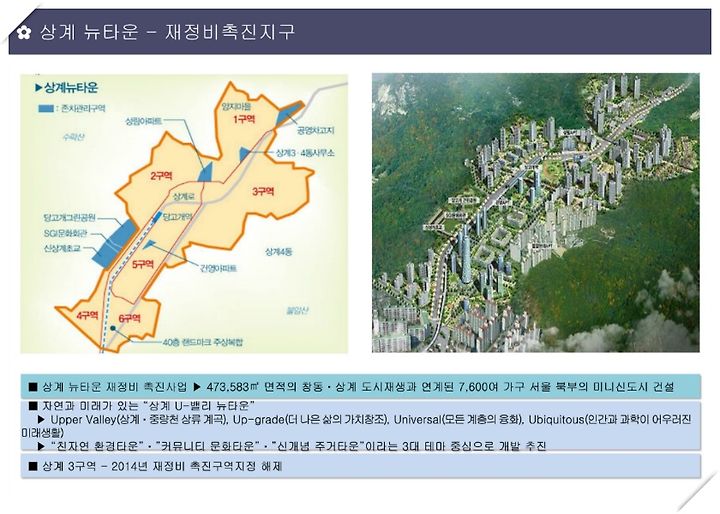
Task: Click the 6구역 label on the map
Action: click(x=129, y=318)
